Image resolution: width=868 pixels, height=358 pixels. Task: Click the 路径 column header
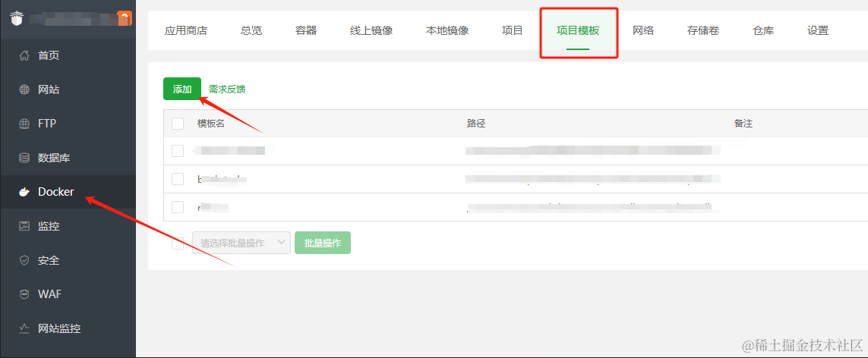(476, 124)
